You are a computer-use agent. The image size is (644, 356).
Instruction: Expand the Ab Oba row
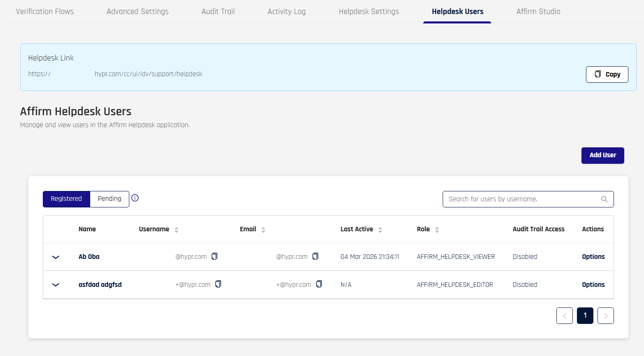click(x=56, y=257)
